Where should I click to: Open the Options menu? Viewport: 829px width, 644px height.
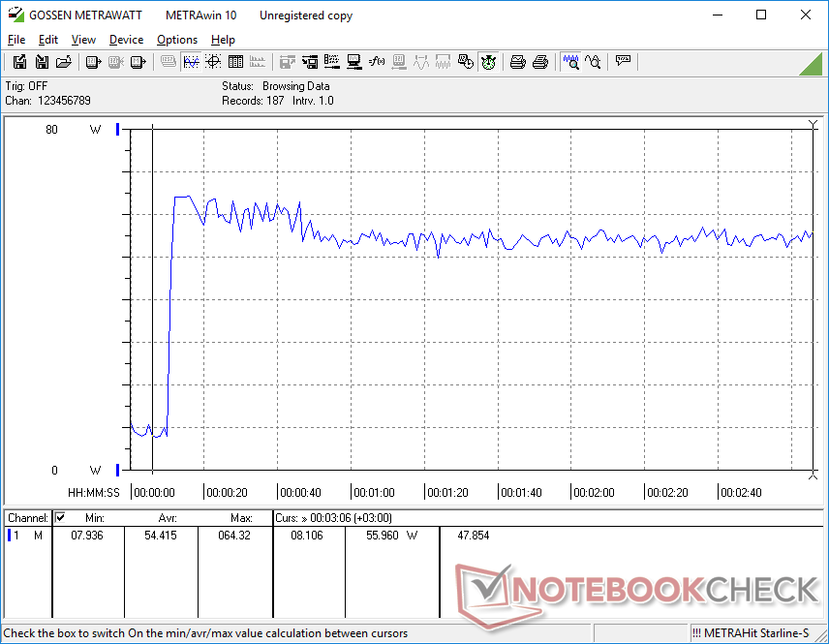pyautogui.click(x=177, y=40)
